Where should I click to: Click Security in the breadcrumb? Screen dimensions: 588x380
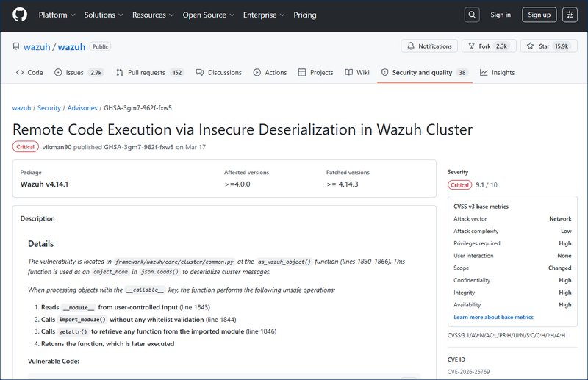[x=49, y=108]
